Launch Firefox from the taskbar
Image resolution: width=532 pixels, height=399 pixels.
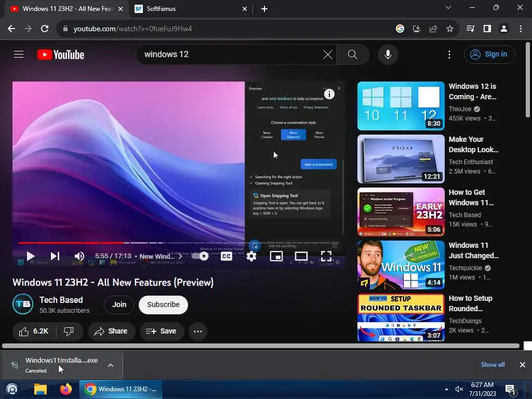point(66,389)
